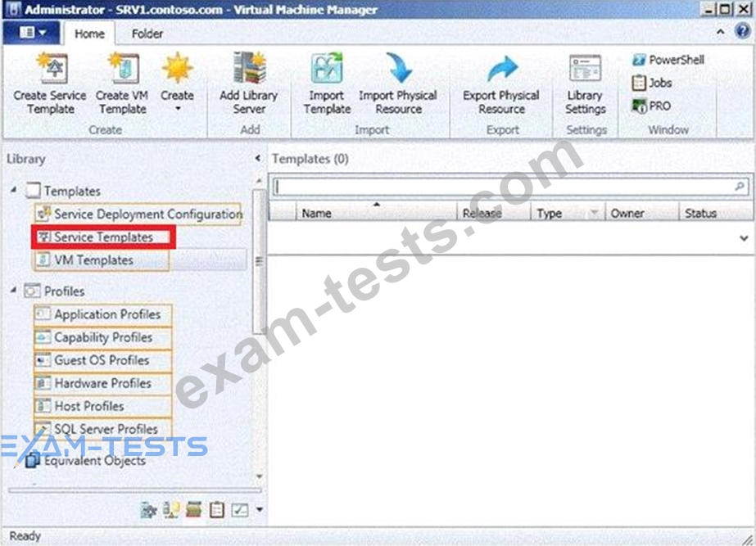
Task: Open the PRO window
Action: click(651, 106)
